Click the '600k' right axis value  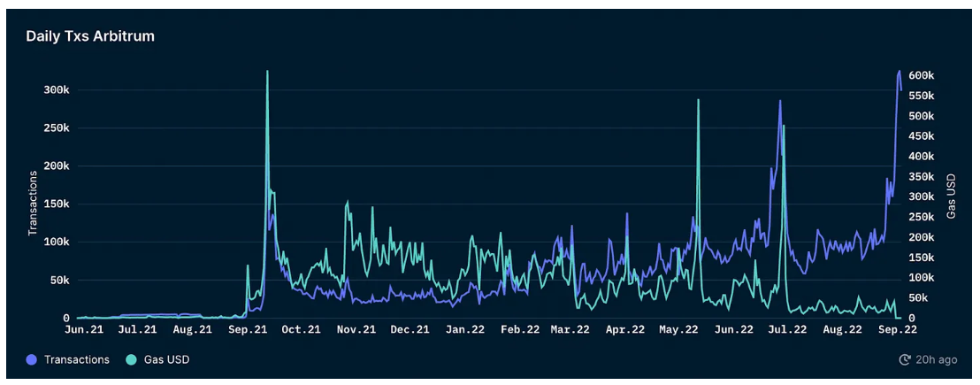[922, 75]
